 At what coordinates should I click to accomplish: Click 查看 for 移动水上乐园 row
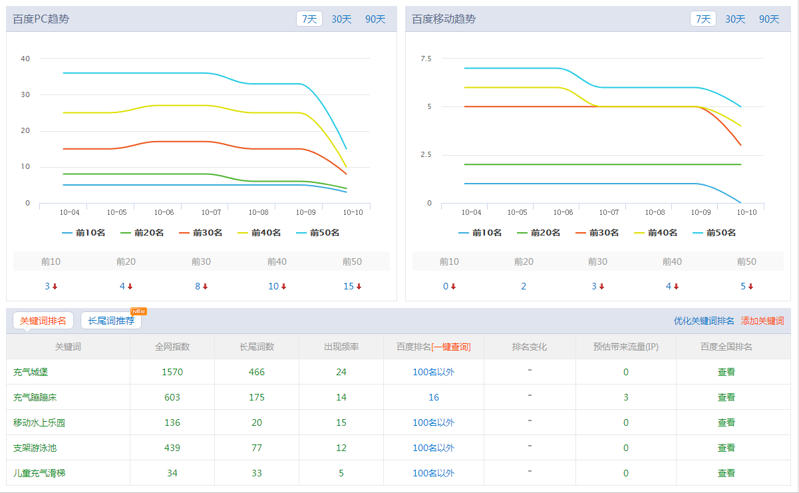pyautogui.click(x=726, y=423)
